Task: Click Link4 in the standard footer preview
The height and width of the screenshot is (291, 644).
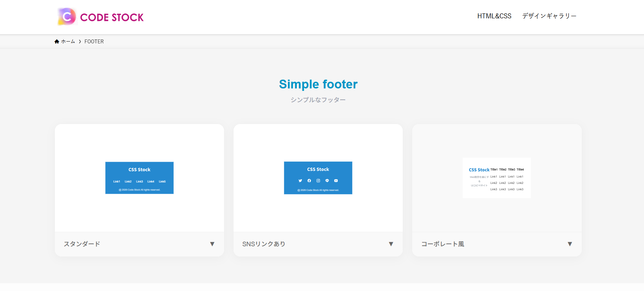Action: (151, 181)
